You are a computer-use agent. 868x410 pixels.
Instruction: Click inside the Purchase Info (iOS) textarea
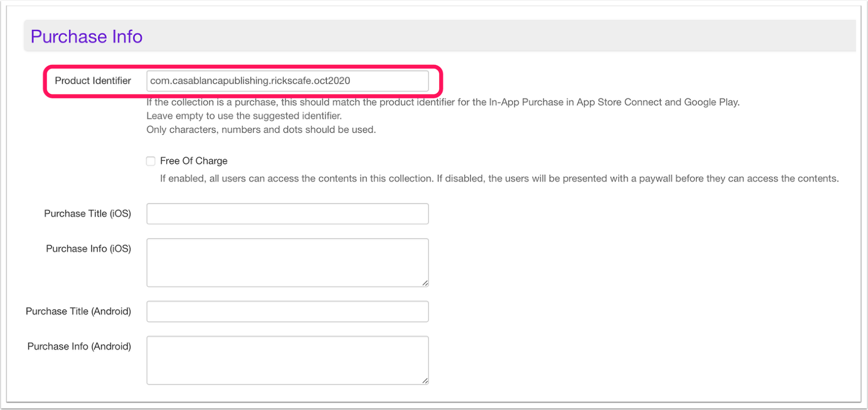tap(287, 262)
